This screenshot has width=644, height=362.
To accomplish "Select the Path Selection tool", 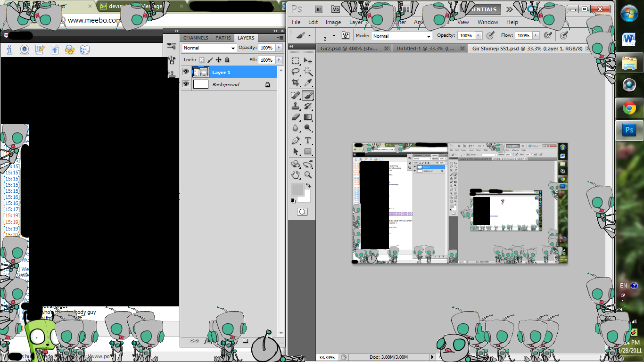I will 296,151.
